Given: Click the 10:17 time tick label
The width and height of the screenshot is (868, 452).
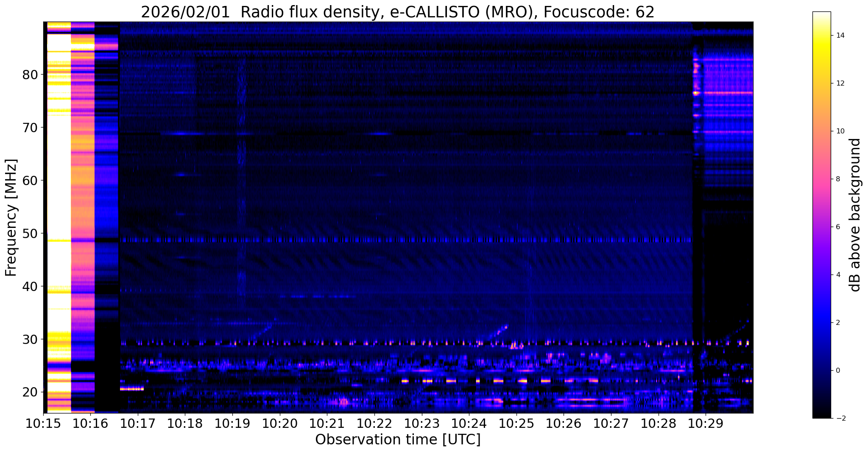Looking at the screenshot, I should (138, 424).
